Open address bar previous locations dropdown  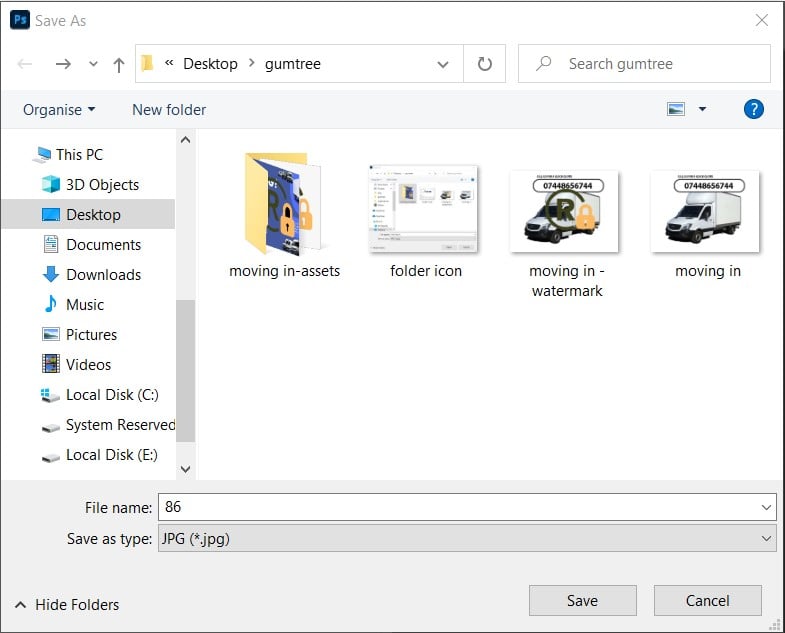tap(443, 64)
